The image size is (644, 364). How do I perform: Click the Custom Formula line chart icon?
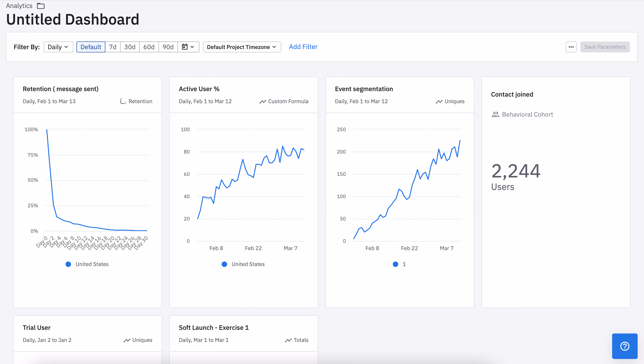263,101
